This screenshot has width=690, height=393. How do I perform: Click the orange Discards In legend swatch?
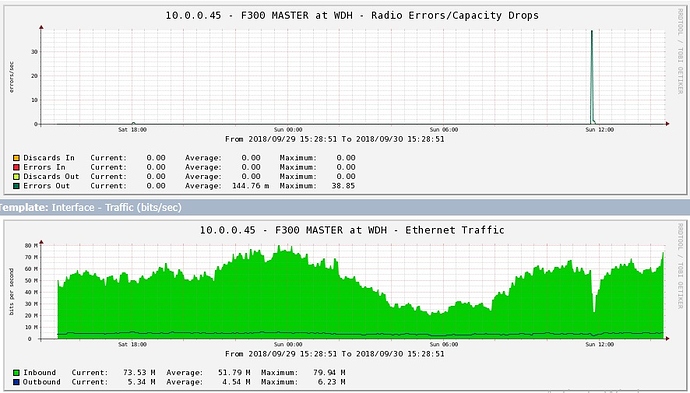click(16, 158)
